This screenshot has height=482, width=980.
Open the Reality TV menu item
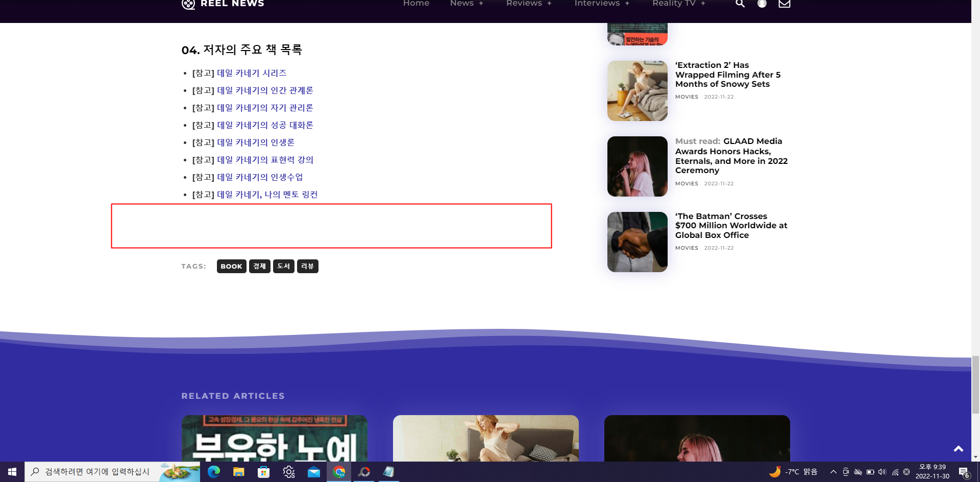674,4
